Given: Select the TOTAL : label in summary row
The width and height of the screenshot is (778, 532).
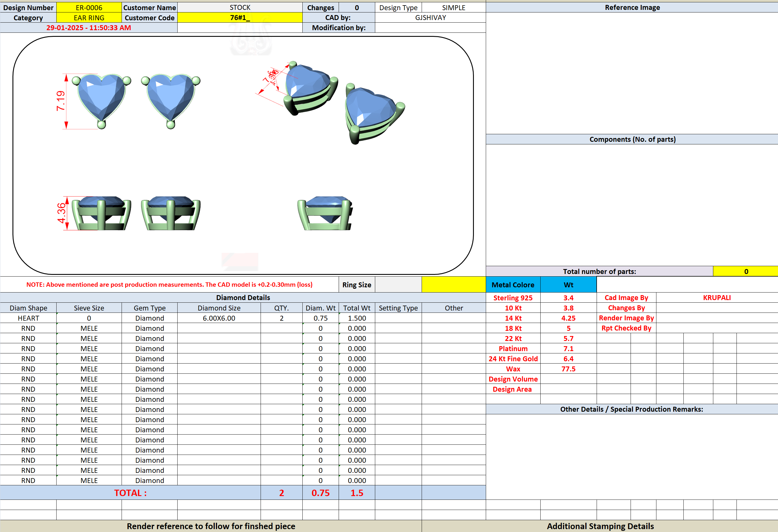Looking at the screenshot, I should (x=130, y=493).
